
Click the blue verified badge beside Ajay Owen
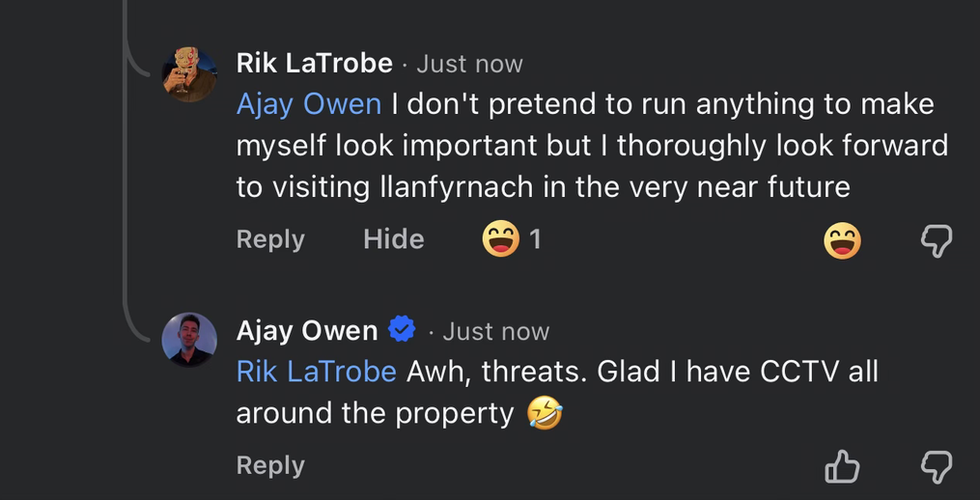point(402,331)
